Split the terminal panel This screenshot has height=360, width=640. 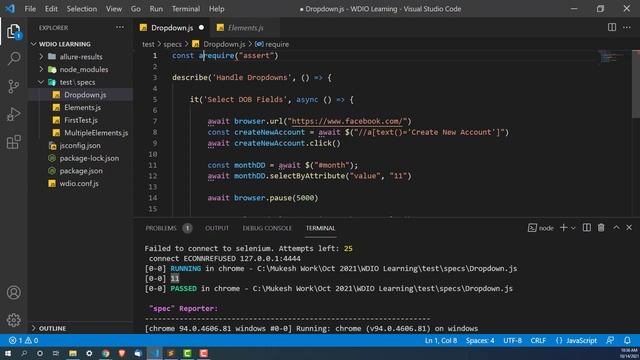(587, 228)
